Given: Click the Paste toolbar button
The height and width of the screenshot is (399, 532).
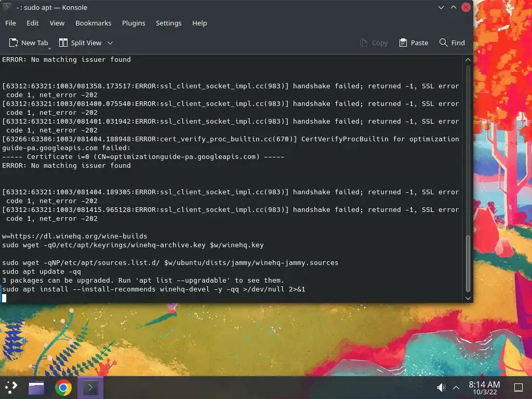Looking at the screenshot, I should tap(414, 43).
